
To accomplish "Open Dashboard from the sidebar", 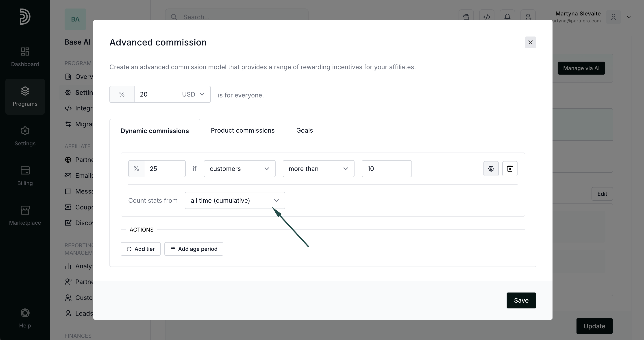I will 25,57.
